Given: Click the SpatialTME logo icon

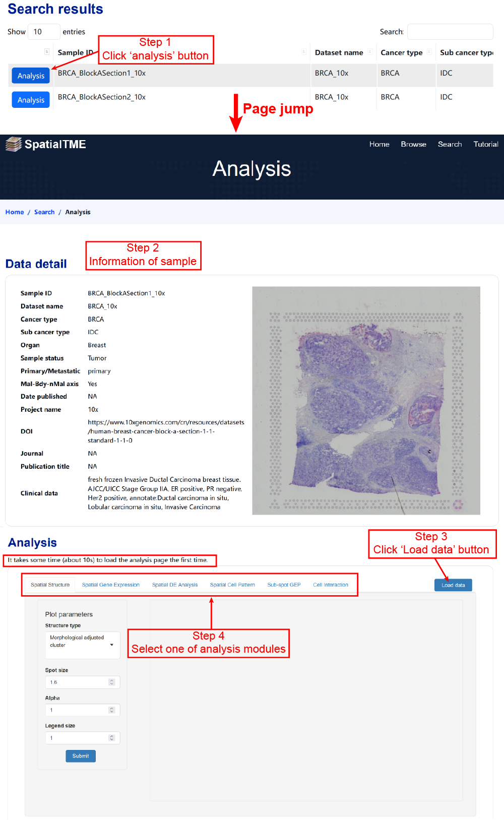Looking at the screenshot, I should (14, 145).
